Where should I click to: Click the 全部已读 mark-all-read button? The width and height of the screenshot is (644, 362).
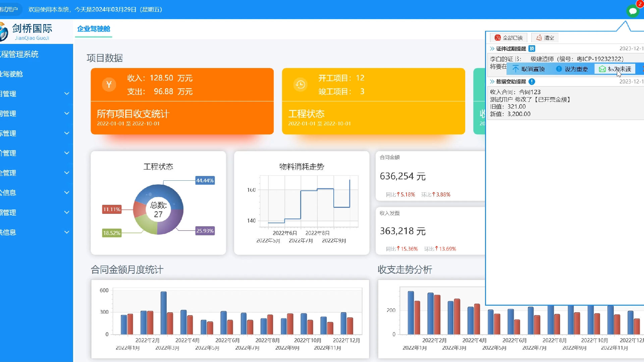tap(508, 38)
